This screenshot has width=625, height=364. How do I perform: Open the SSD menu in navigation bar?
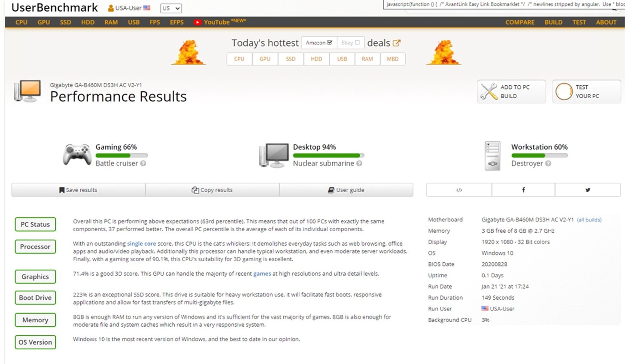pos(66,22)
